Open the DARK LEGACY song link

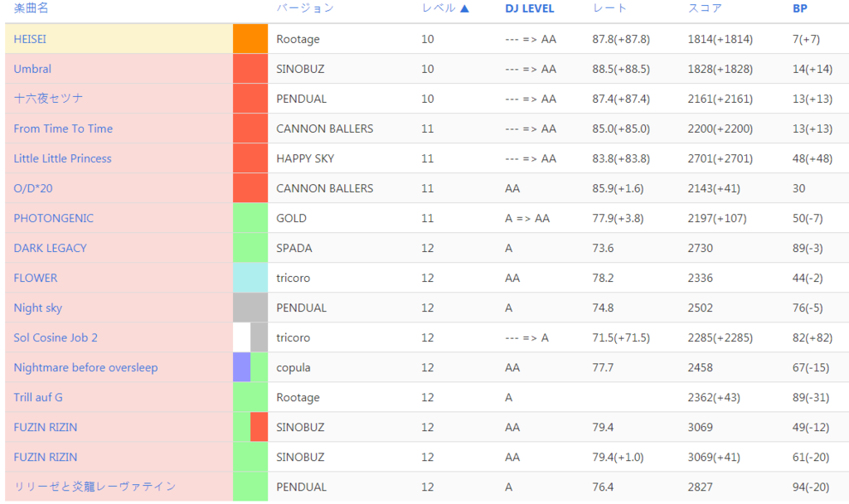[x=51, y=248]
